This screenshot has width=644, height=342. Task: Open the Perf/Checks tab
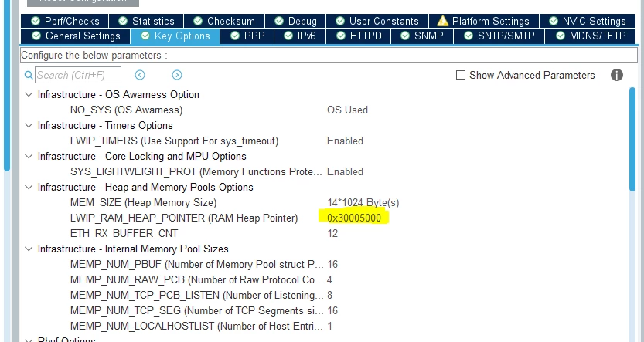64,21
